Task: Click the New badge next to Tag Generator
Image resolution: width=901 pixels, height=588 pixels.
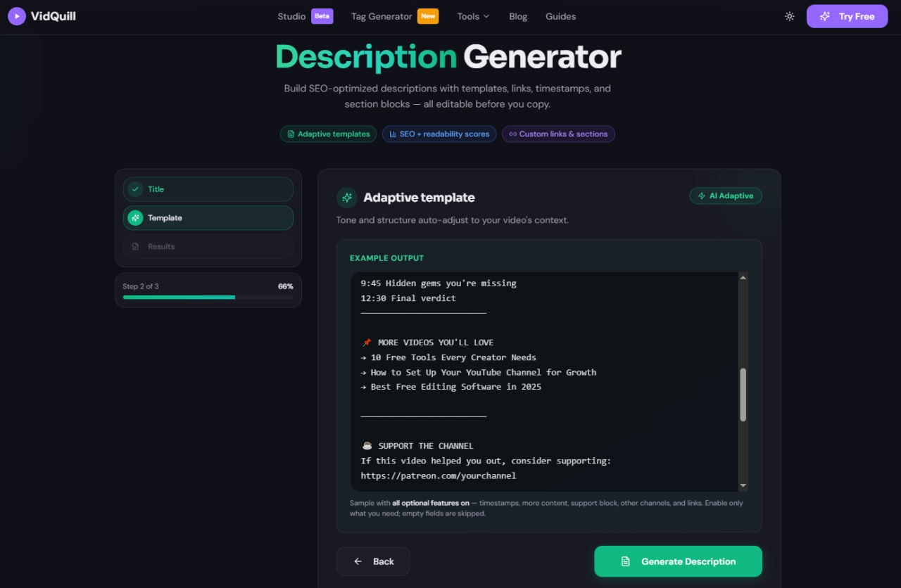Action: pos(428,16)
